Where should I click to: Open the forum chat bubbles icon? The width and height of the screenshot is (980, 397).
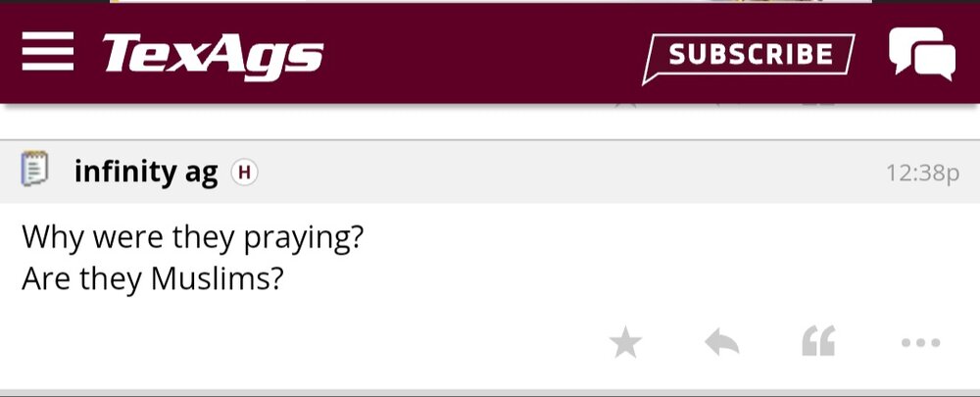921,53
